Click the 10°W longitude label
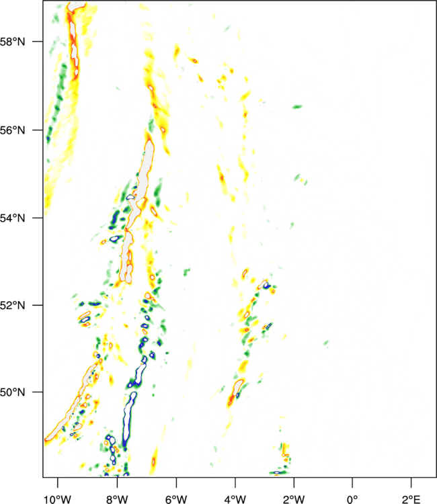 click(x=58, y=499)
